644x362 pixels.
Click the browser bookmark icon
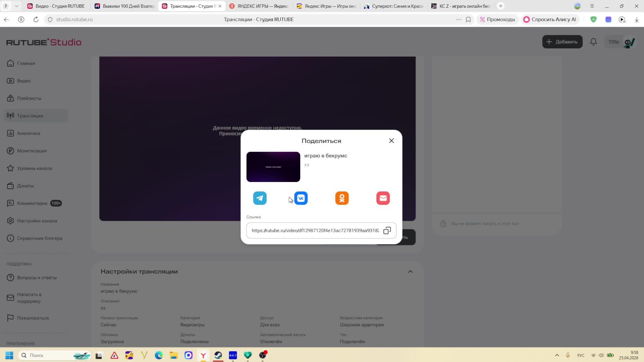coord(468,19)
